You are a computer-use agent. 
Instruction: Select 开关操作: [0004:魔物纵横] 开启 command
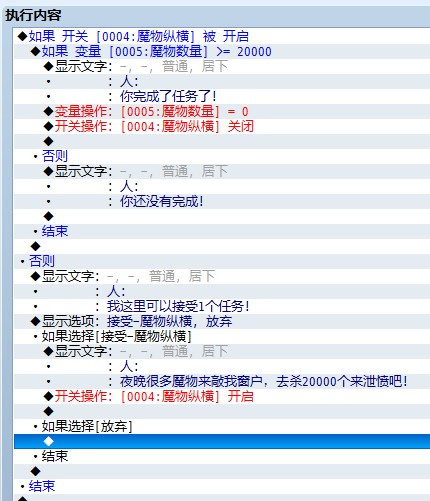point(222,396)
